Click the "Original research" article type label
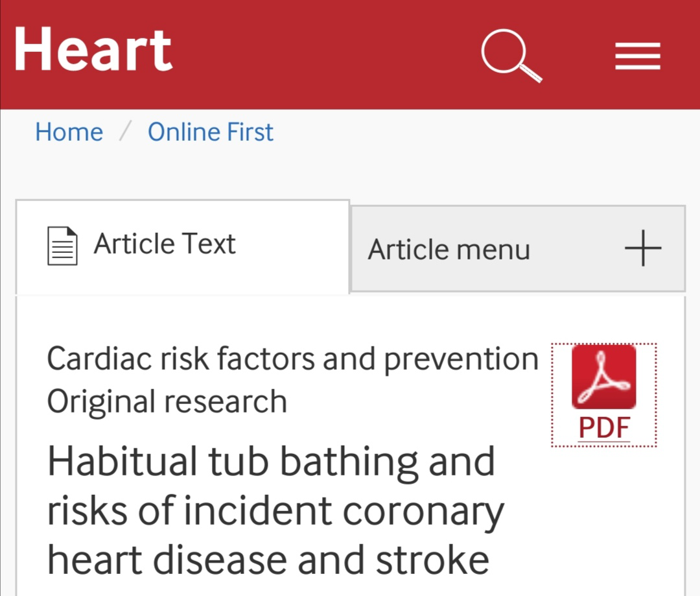The width and height of the screenshot is (700, 596). tap(167, 401)
